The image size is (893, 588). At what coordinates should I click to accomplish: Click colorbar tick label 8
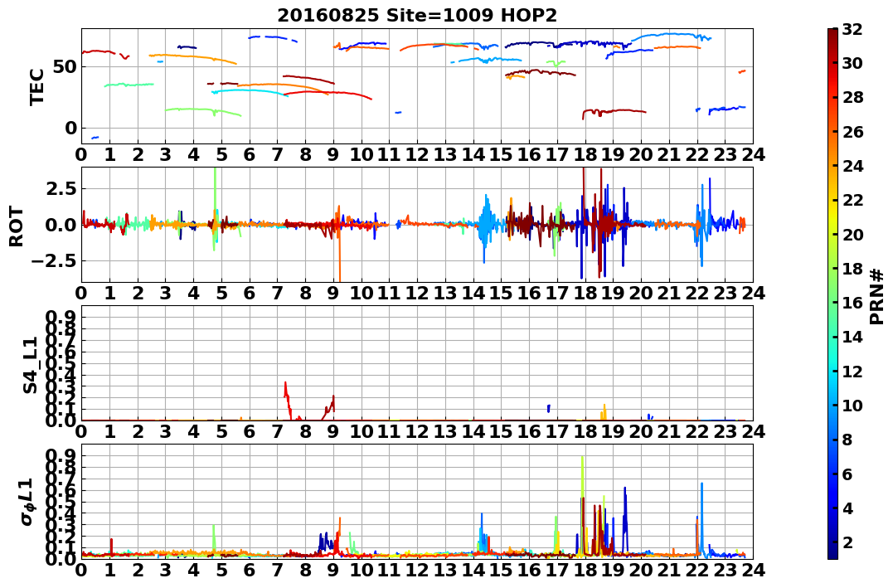click(x=847, y=440)
